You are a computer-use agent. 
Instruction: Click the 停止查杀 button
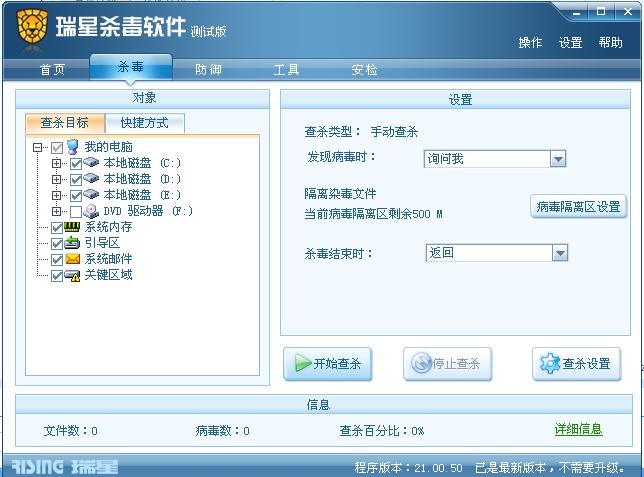click(448, 364)
